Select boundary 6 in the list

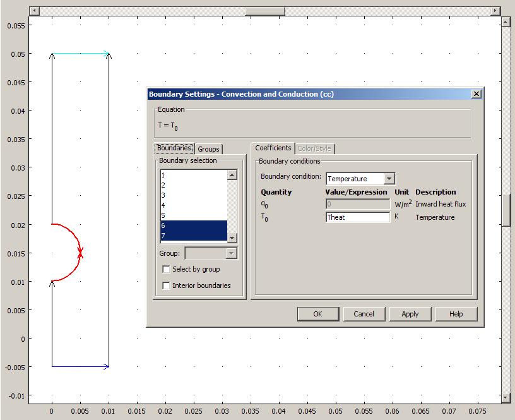coord(194,225)
